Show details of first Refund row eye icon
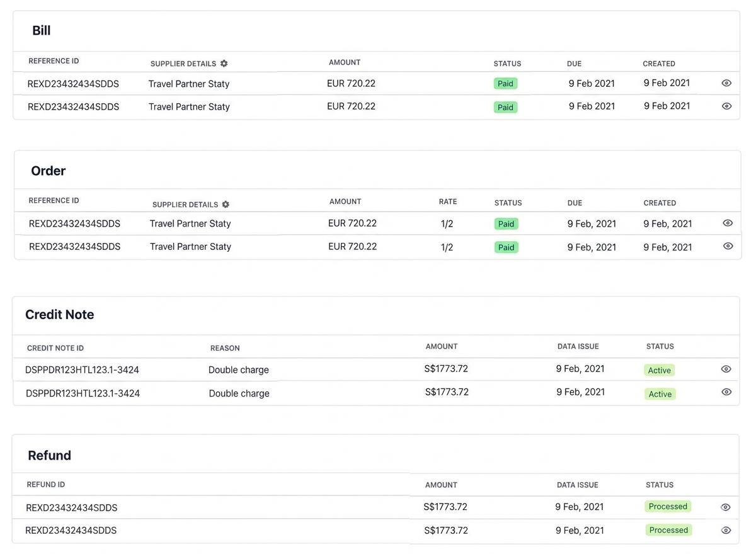 [x=725, y=507]
